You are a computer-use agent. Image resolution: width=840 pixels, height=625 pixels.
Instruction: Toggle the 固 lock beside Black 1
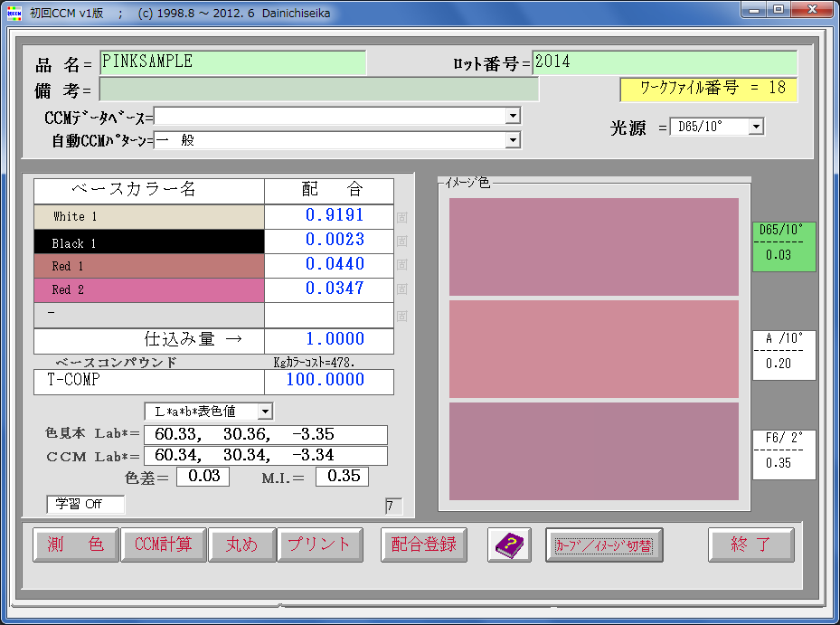pos(402,241)
